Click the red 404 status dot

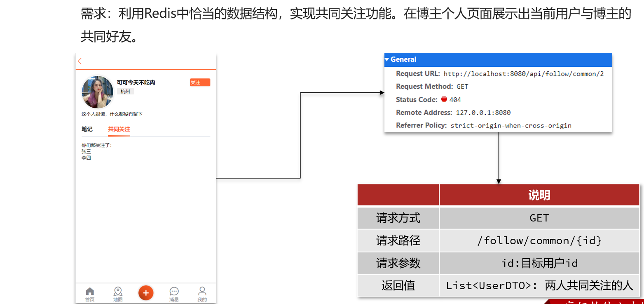pyautogui.click(x=444, y=99)
